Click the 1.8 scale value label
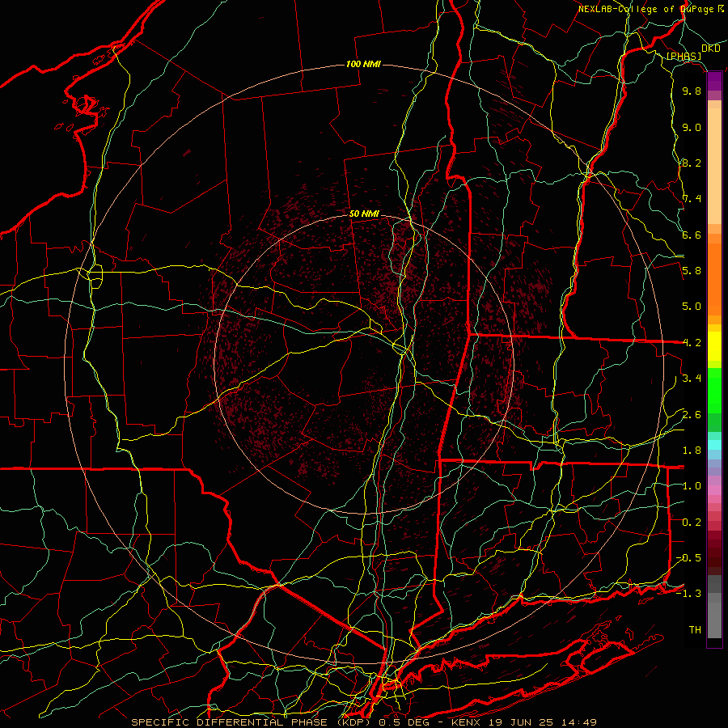This screenshot has width=728, height=728. coord(692,451)
